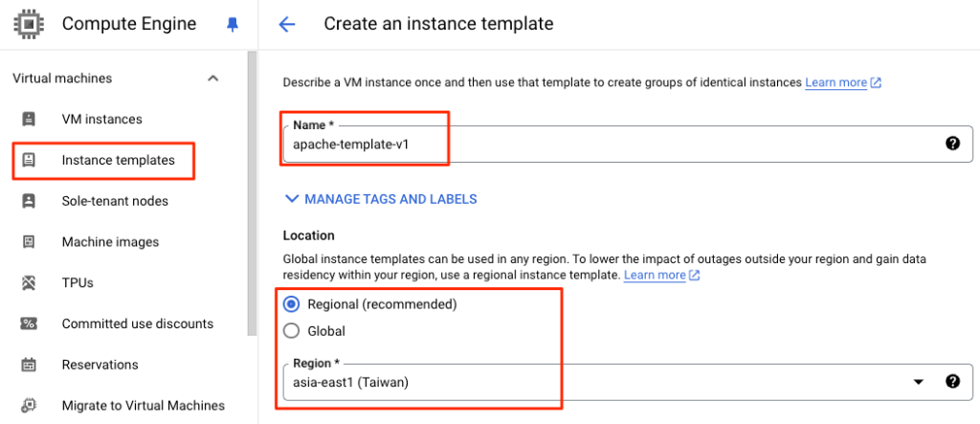980x424 pixels.
Task: Open VM instances page in sidebar
Action: pos(101,119)
